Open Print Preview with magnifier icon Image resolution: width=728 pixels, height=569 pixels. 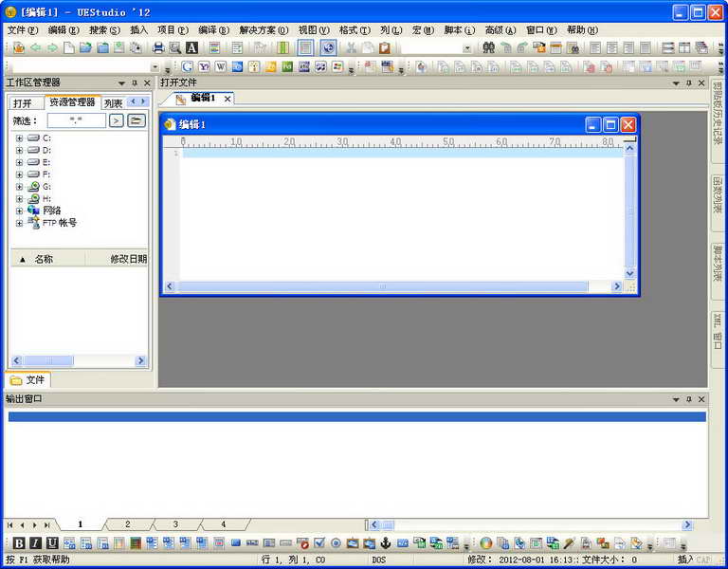point(175,47)
